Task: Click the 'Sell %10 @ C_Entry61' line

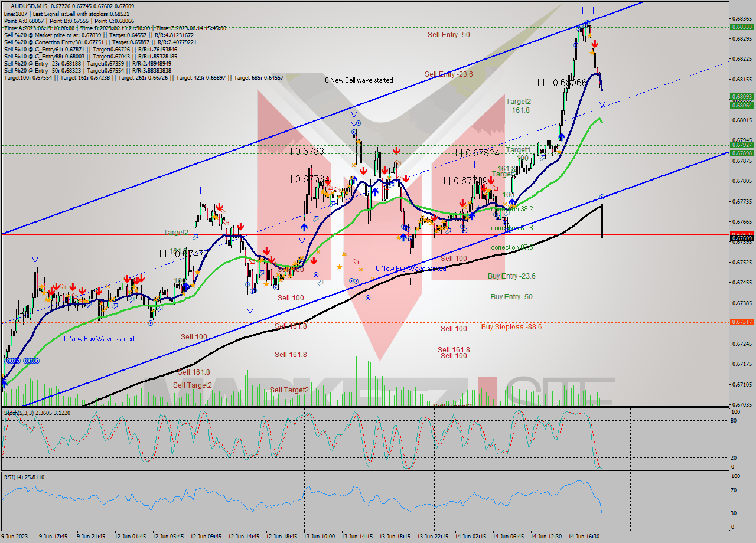Action: click(x=92, y=49)
